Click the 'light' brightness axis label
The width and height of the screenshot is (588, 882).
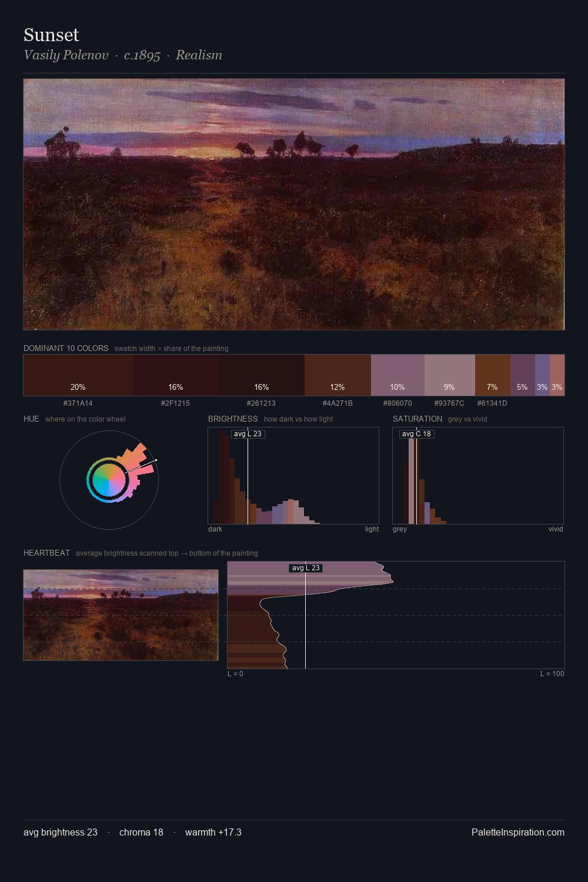point(372,529)
